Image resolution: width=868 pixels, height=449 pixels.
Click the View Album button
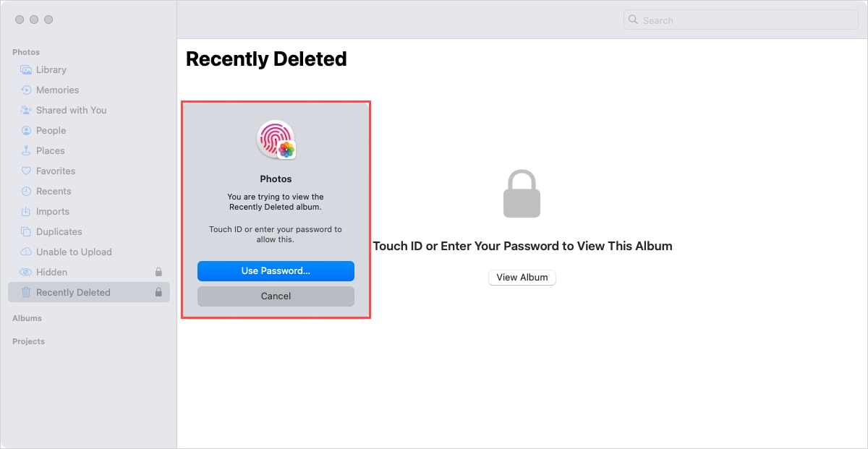[522, 277]
